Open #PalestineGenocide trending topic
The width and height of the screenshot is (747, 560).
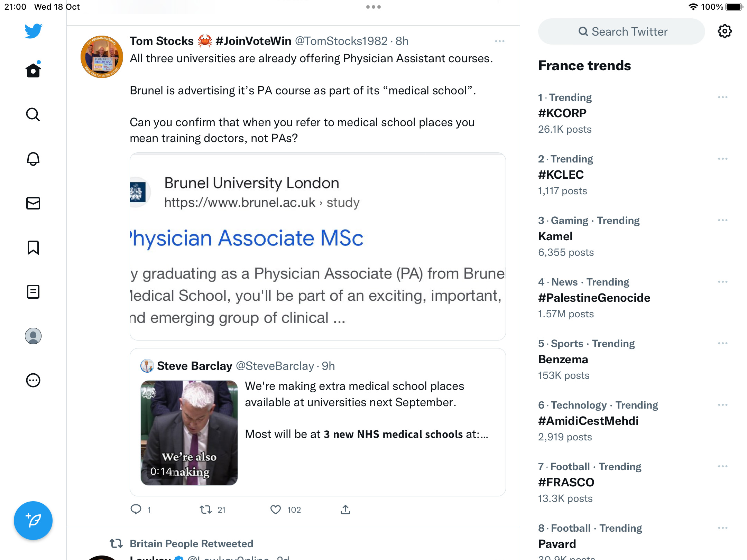(x=594, y=298)
